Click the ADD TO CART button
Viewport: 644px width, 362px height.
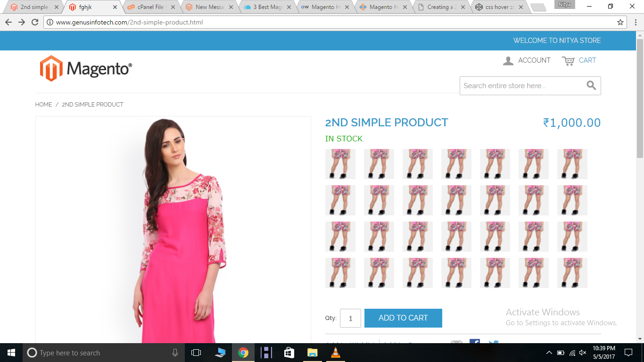pos(403,318)
